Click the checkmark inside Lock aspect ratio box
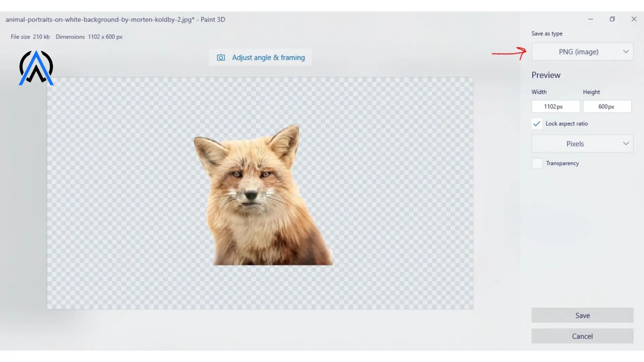 pyautogui.click(x=536, y=124)
